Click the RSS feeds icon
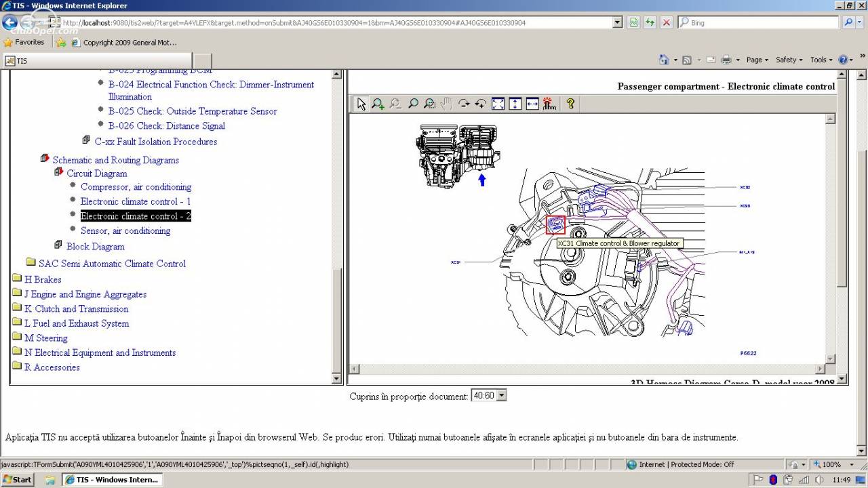 [x=687, y=60]
